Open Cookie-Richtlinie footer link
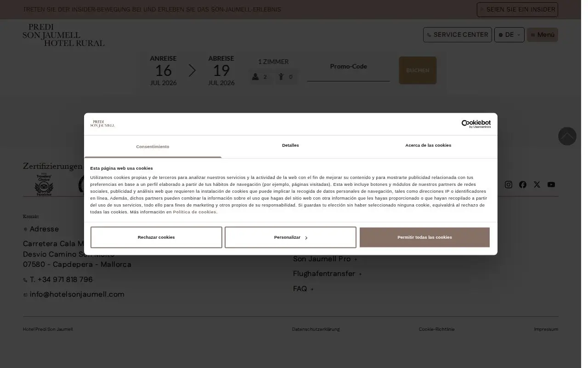The height and width of the screenshot is (368, 588). (x=436, y=329)
